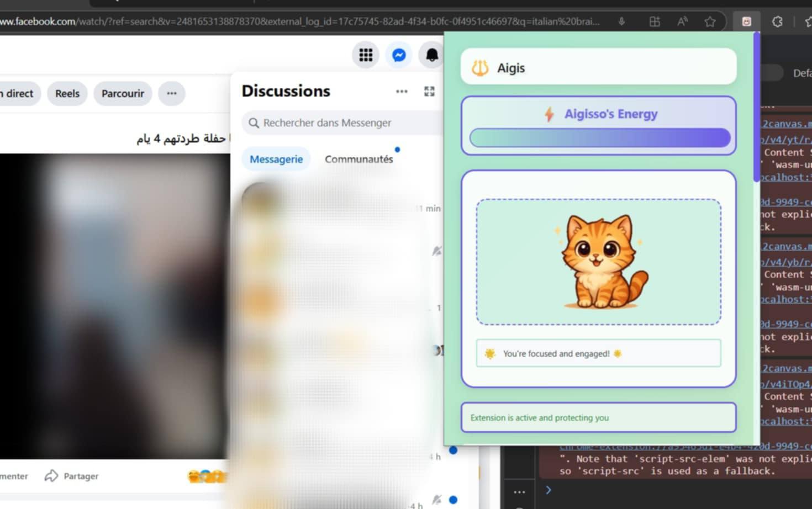The height and width of the screenshot is (509, 812).
Task: Click the lightning bolt energy icon
Action: [x=549, y=114]
